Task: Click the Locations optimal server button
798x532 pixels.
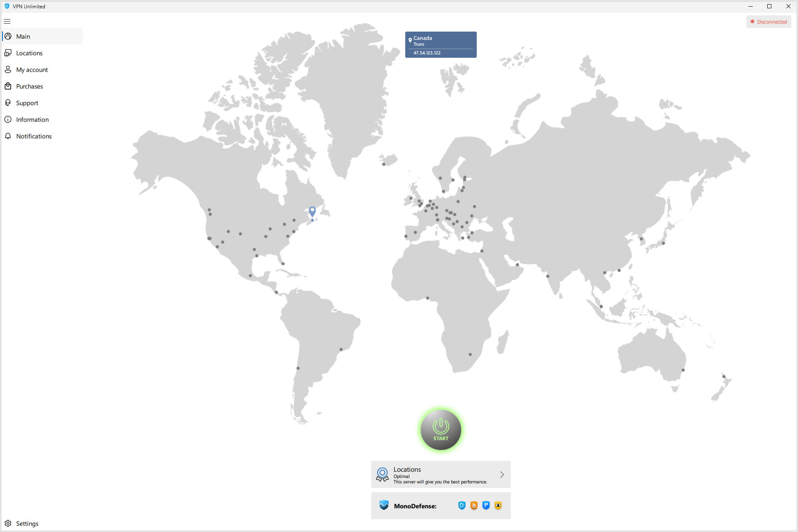Action: pyautogui.click(x=441, y=474)
